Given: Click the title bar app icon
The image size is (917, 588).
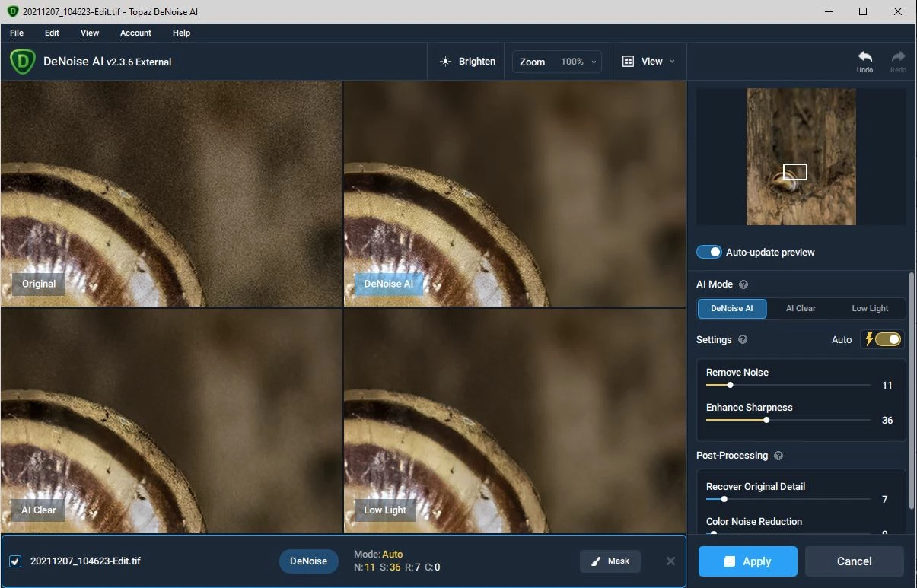Looking at the screenshot, I should [x=12, y=12].
